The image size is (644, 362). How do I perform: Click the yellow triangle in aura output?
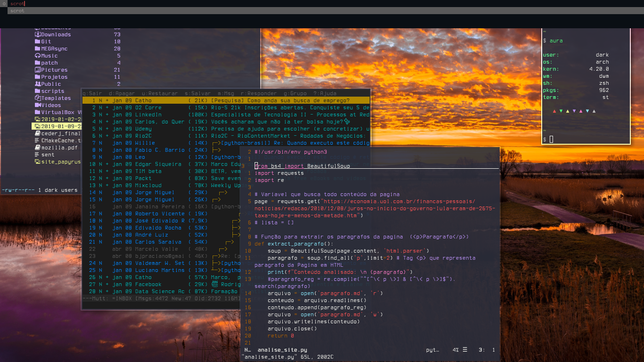pos(568,111)
